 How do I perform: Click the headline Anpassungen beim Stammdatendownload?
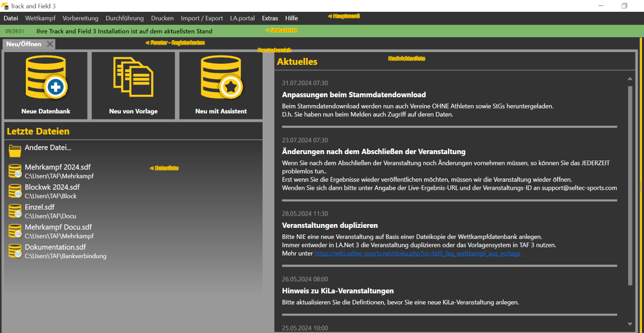click(354, 95)
